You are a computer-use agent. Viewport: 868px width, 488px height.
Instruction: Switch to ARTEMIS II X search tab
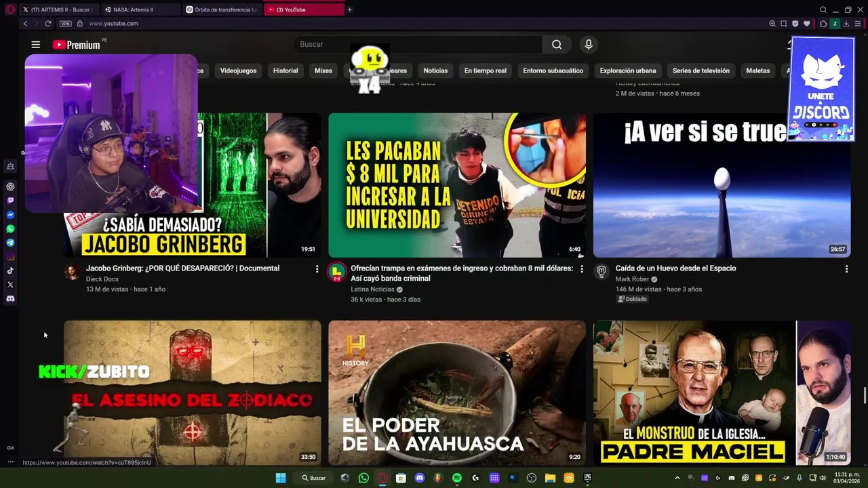58,9
